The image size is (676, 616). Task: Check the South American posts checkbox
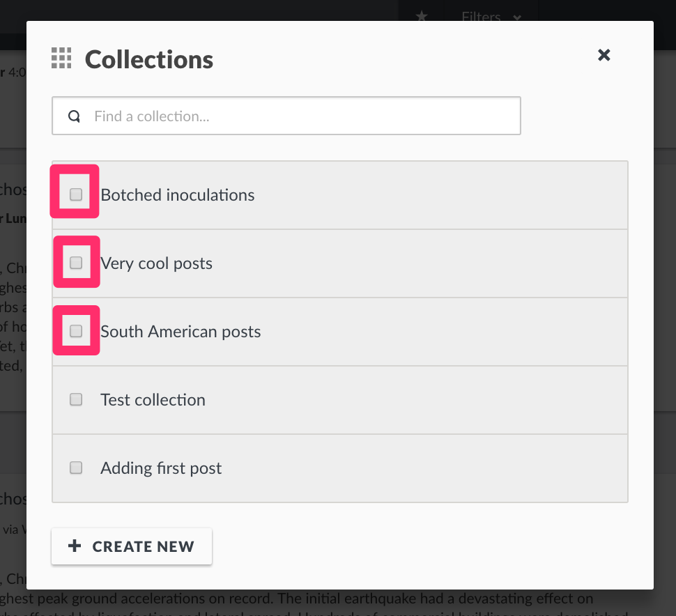[x=76, y=331]
